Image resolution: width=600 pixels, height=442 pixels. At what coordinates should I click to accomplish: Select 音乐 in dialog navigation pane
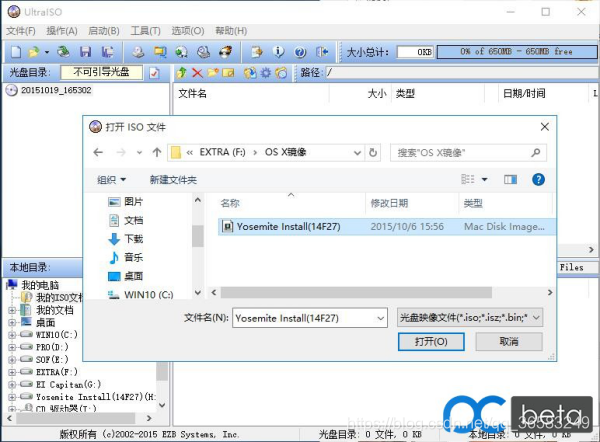[x=126, y=257]
